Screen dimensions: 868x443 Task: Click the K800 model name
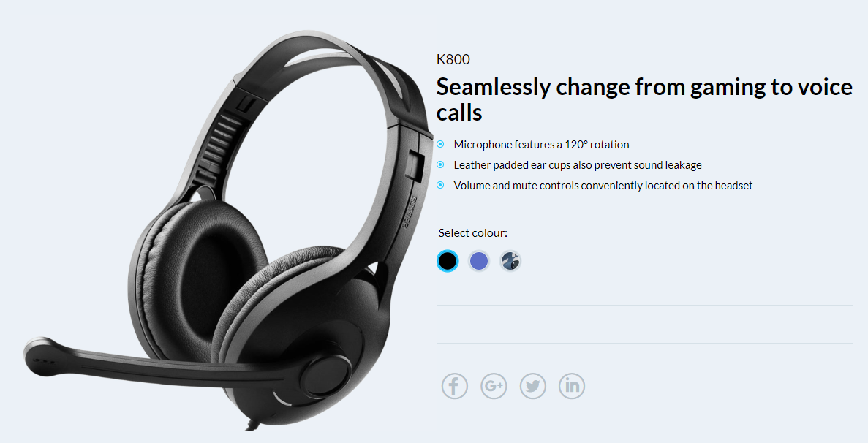pos(453,59)
